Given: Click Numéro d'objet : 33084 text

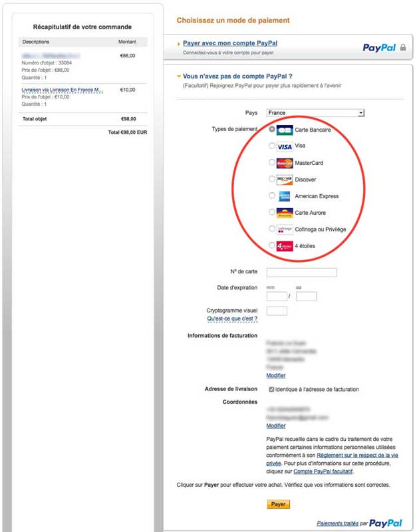Looking at the screenshot, I should tap(47, 63).
